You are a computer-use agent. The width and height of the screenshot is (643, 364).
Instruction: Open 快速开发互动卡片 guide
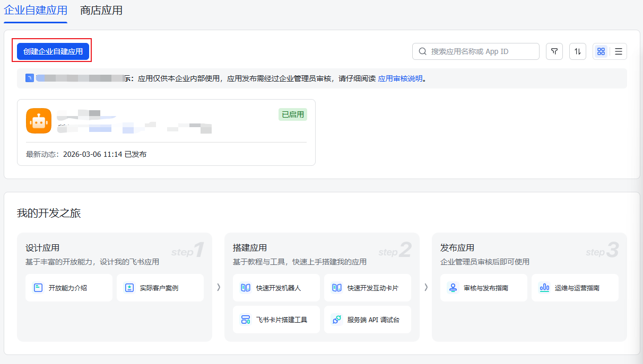(x=368, y=288)
